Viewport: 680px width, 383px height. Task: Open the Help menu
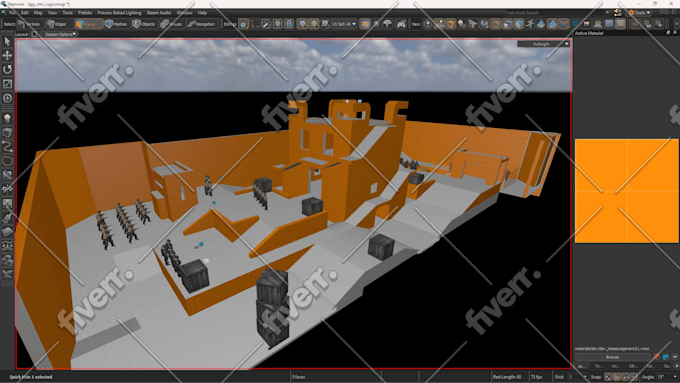pyautogui.click(x=202, y=13)
